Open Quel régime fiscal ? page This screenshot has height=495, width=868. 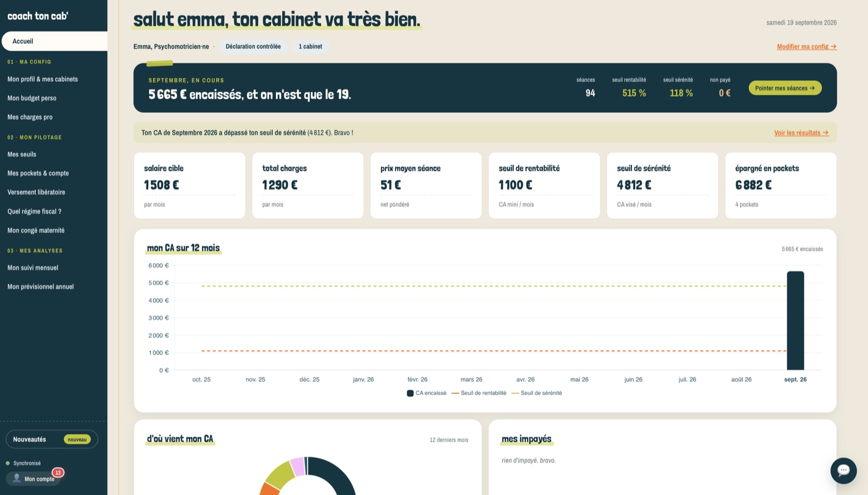pos(34,211)
